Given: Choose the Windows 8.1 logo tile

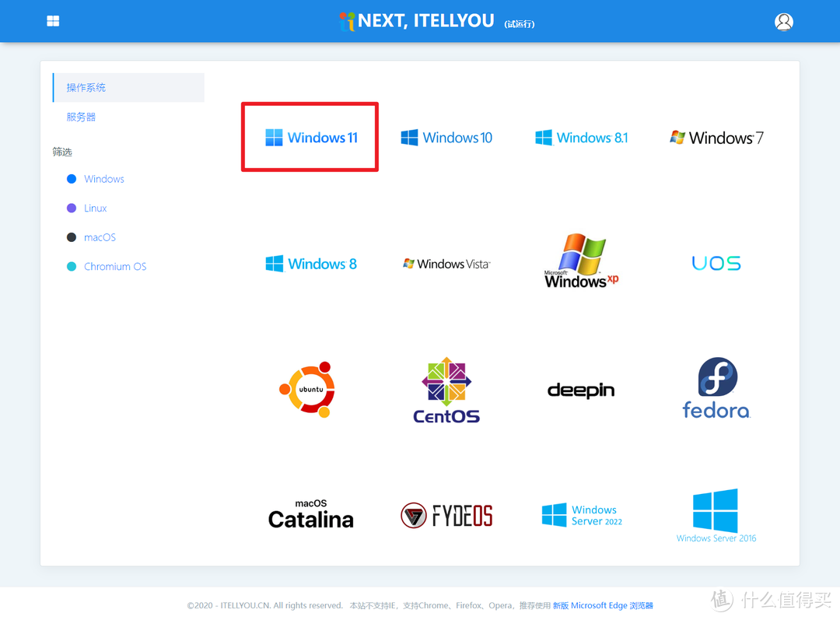Looking at the screenshot, I should pos(581,138).
